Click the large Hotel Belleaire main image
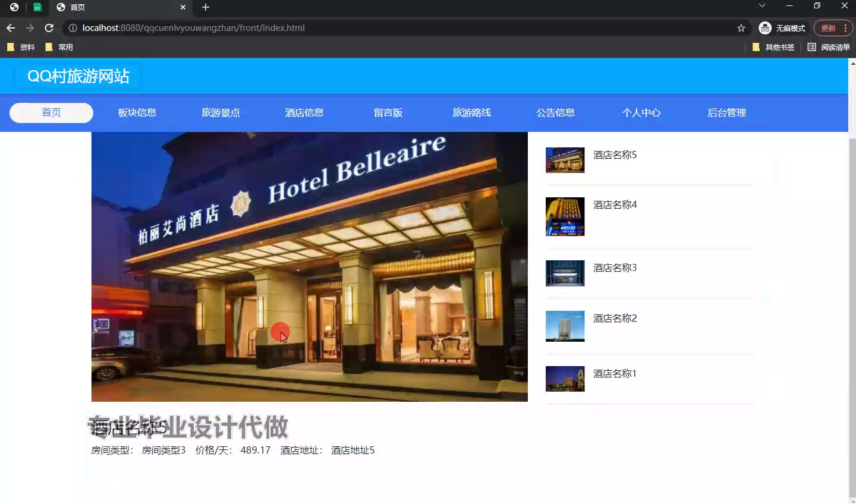This screenshot has height=504, width=856. (310, 267)
